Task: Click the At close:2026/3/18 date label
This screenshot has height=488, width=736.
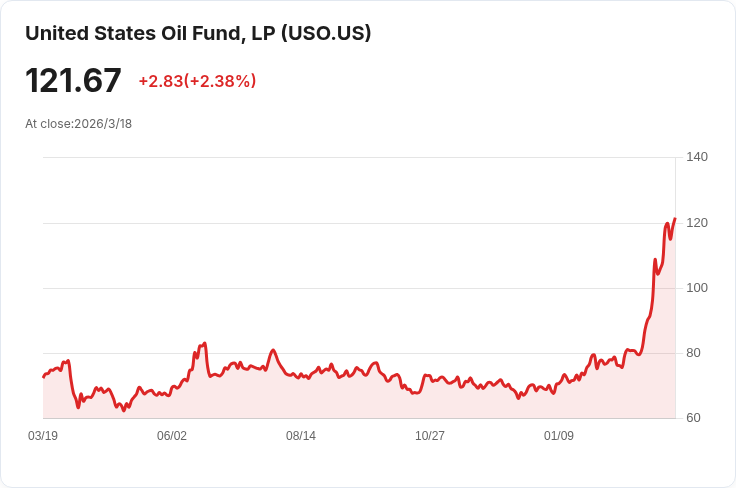Action: (x=78, y=124)
